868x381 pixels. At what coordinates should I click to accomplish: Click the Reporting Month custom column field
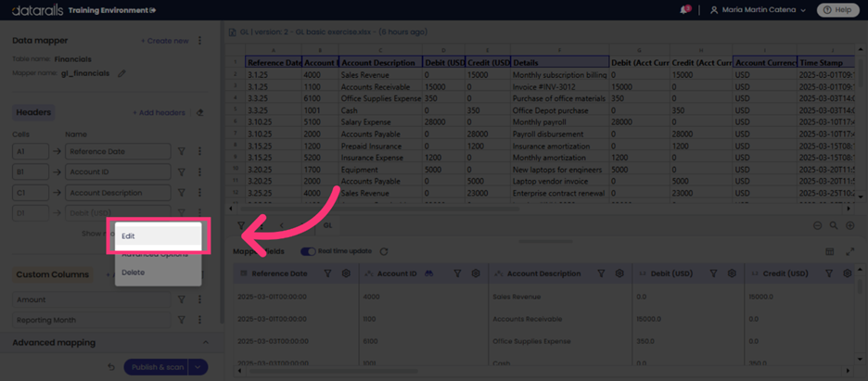(91, 320)
